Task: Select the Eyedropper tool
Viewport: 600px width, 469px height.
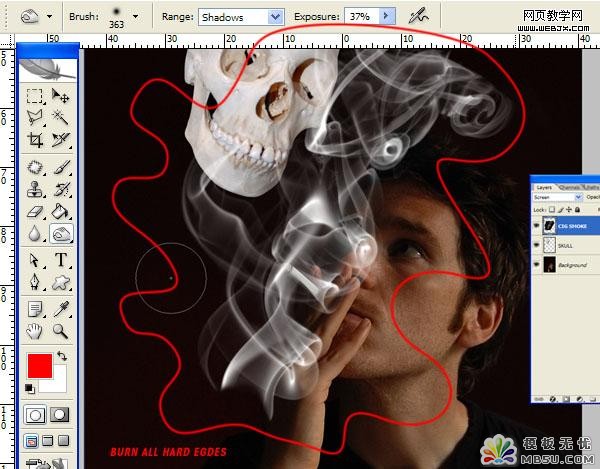Action: point(60,309)
